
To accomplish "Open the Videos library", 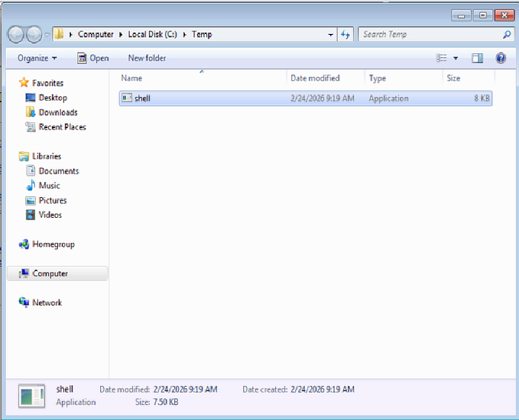I will coord(50,215).
